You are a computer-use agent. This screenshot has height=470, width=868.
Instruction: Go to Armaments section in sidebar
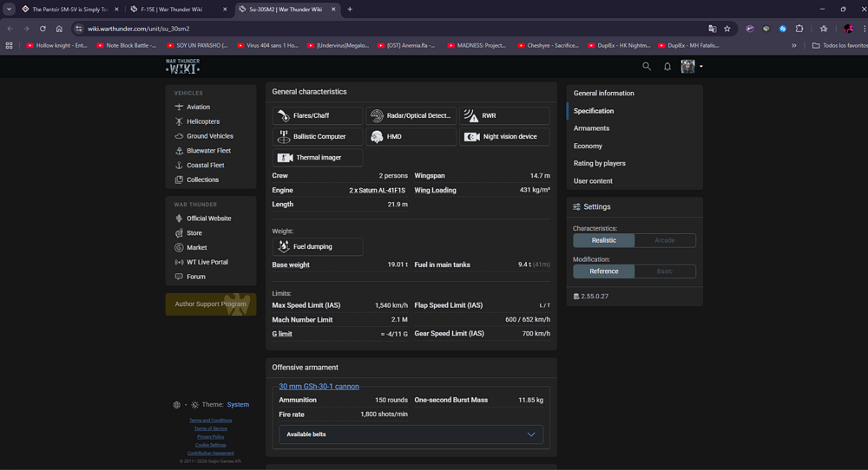pyautogui.click(x=591, y=128)
